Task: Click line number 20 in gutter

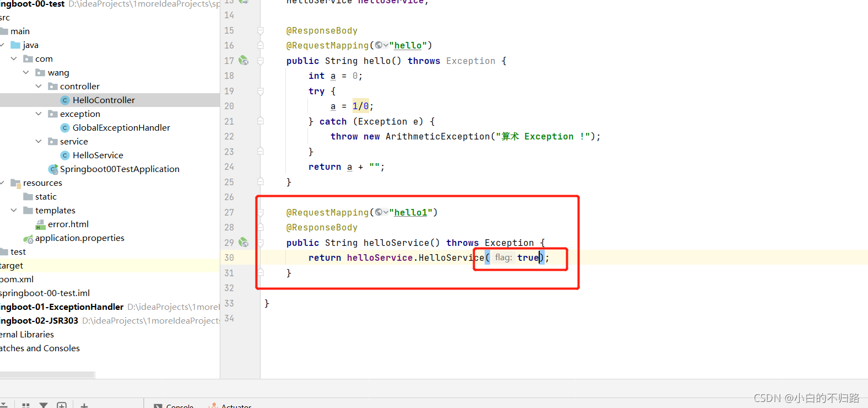Action: 229,106
